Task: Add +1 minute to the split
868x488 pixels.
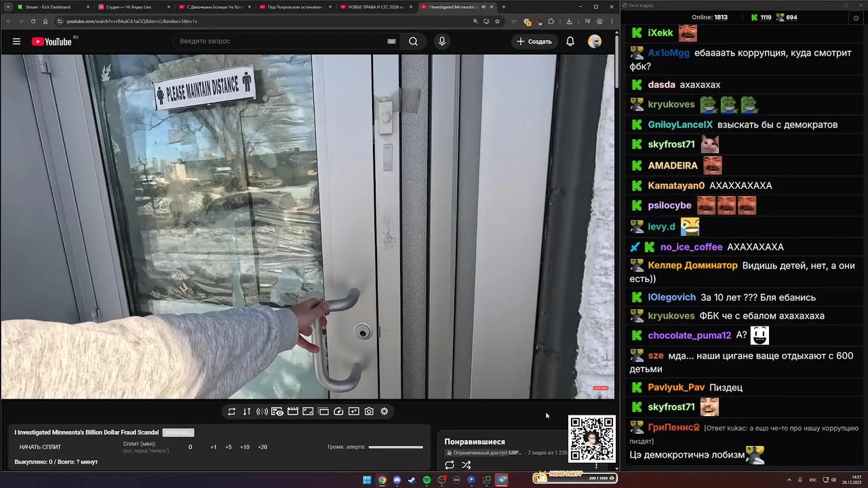Action: [214, 447]
